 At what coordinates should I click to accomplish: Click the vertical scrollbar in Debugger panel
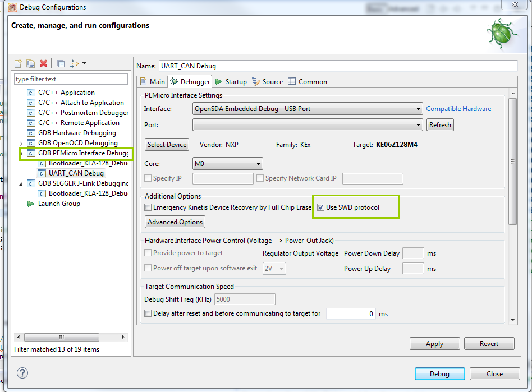pyautogui.click(x=513, y=162)
